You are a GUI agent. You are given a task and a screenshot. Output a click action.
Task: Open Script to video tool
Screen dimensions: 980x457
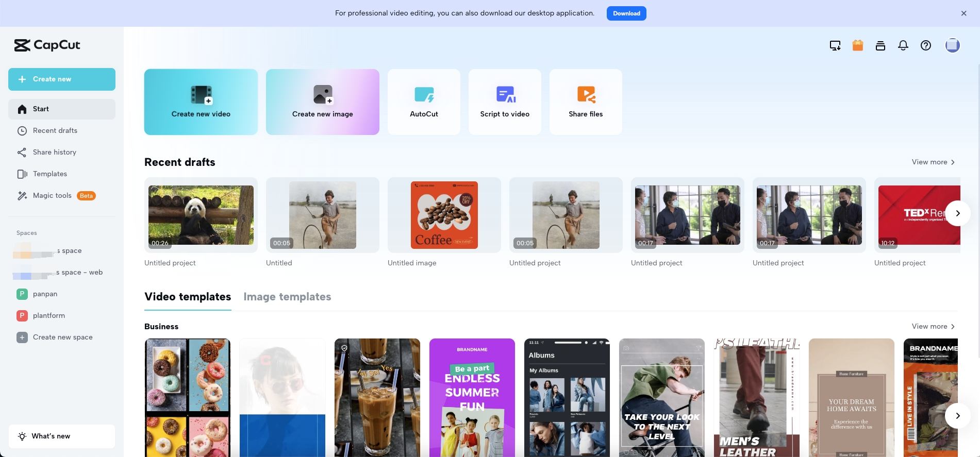click(x=505, y=102)
